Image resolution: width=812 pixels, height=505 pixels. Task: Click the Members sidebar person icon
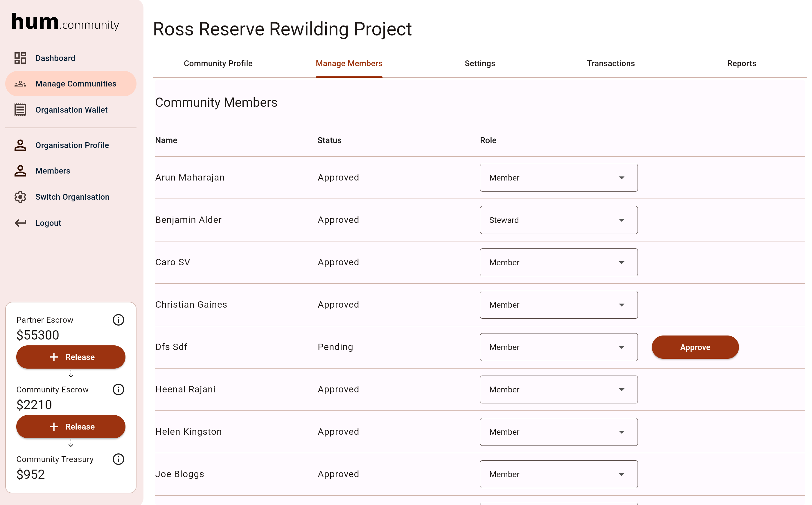(20, 171)
